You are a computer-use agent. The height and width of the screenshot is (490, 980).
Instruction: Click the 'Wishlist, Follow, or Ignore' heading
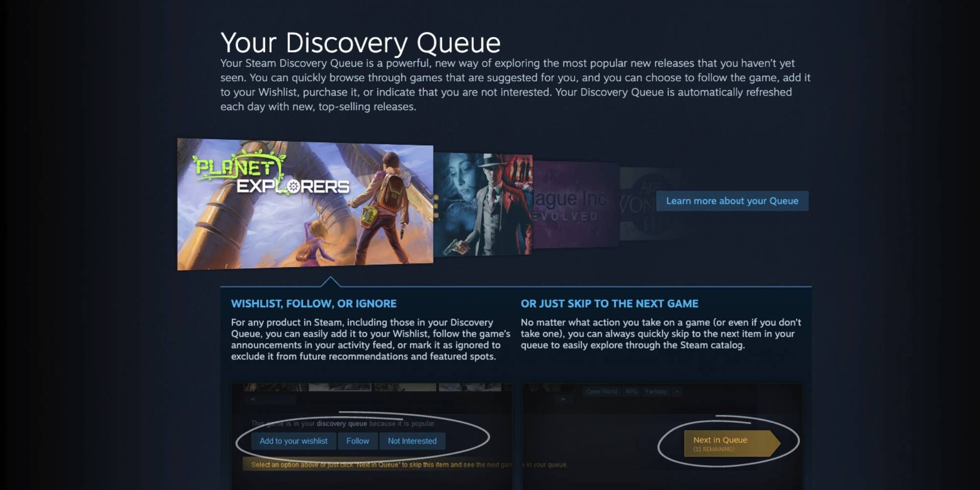point(314,304)
